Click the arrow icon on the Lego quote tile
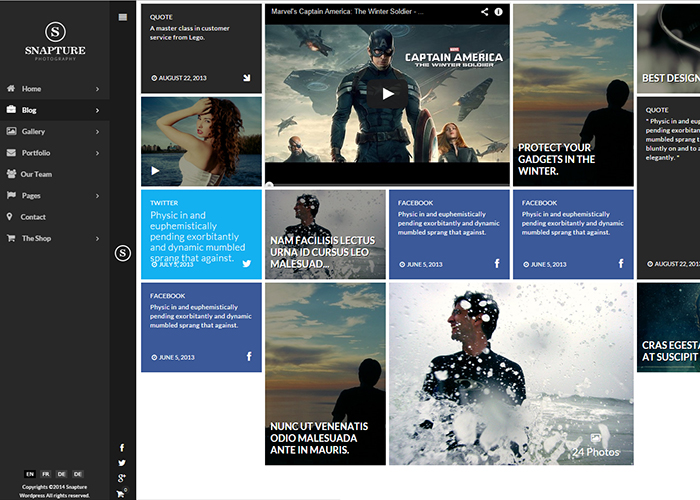The image size is (700, 500). coord(246,78)
